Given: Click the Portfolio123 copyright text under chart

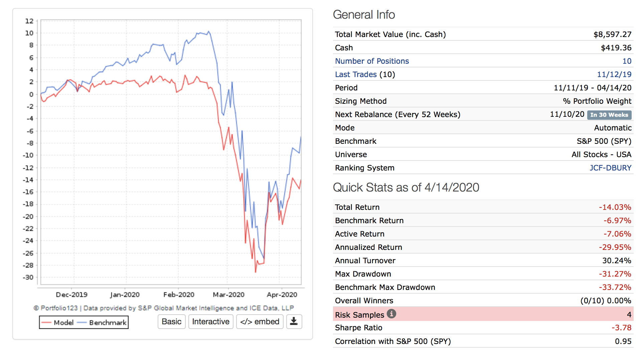Looking at the screenshot, I should point(164,308).
